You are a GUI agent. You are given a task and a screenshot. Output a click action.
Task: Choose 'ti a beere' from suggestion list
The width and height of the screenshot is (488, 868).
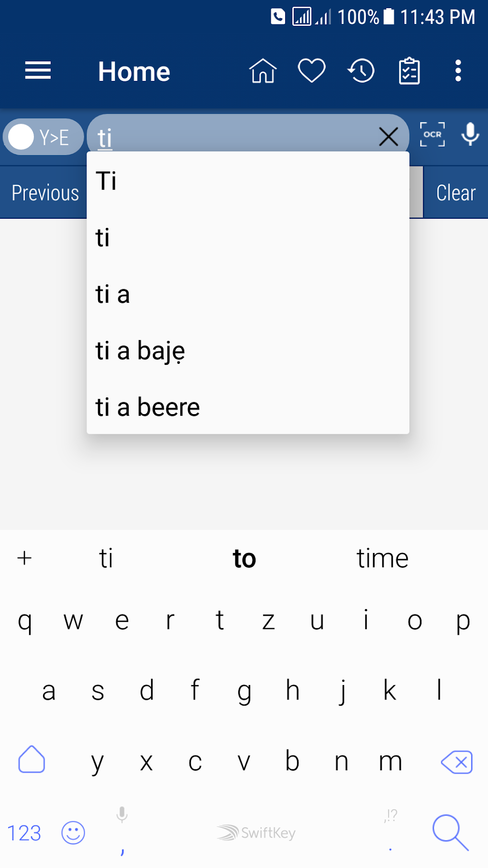click(147, 406)
